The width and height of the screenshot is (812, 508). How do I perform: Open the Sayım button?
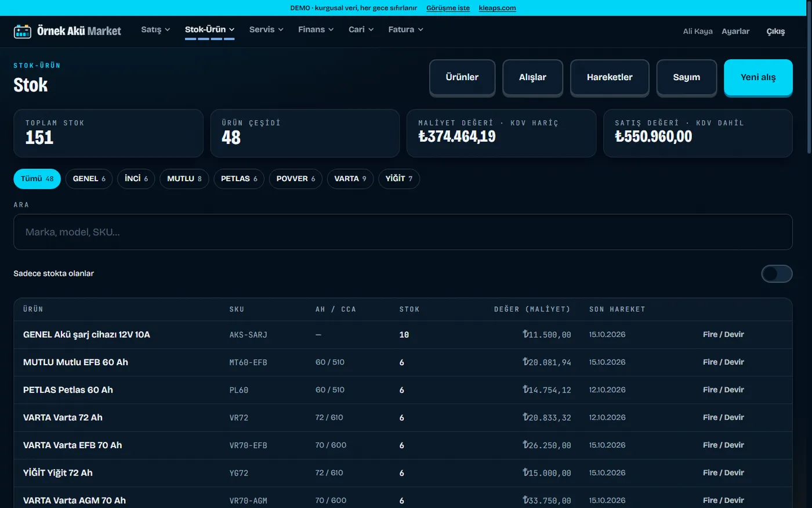click(686, 77)
